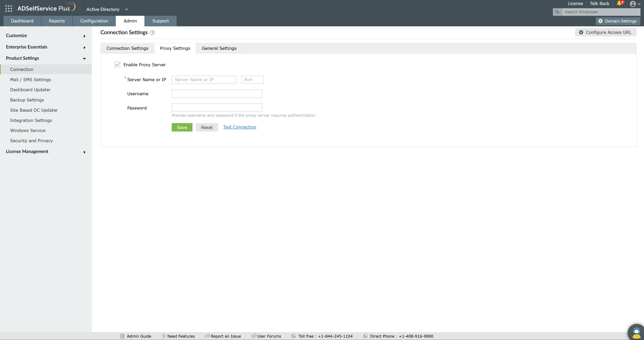644x340 pixels.
Task: Open Security and Privacy settings
Action: point(32,141)
